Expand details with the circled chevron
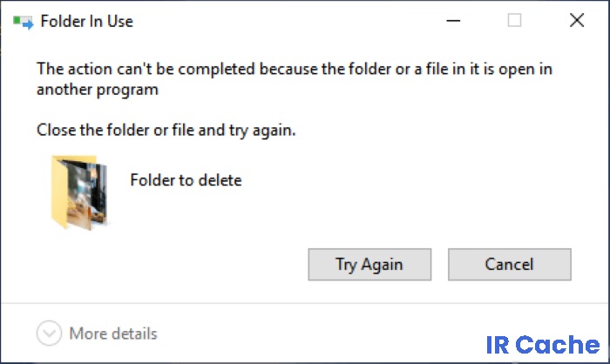This screenshot has height=364, width=610. [x=49, y=334]
